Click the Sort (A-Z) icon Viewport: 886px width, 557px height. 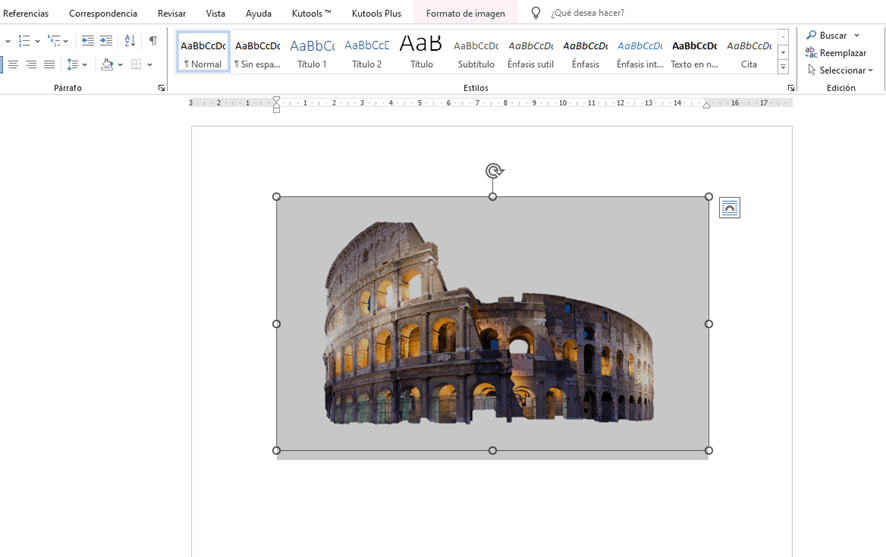(x=130, y=41)
